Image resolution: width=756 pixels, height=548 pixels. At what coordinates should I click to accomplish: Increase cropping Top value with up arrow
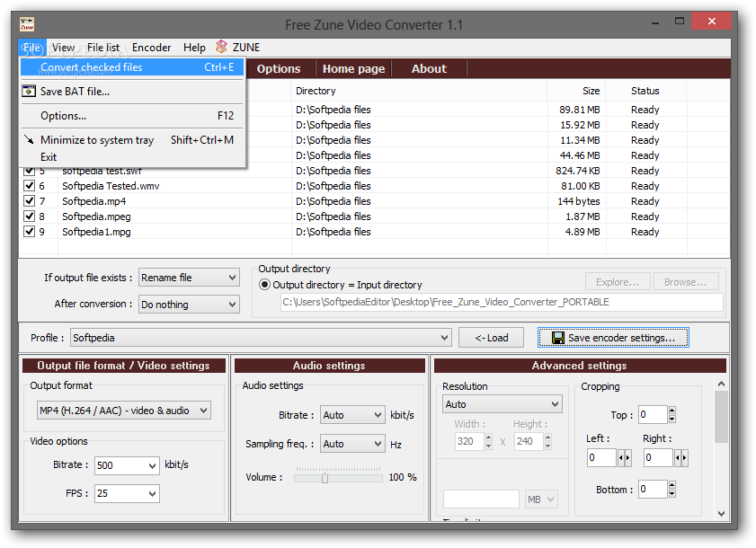tap(672, 411)
